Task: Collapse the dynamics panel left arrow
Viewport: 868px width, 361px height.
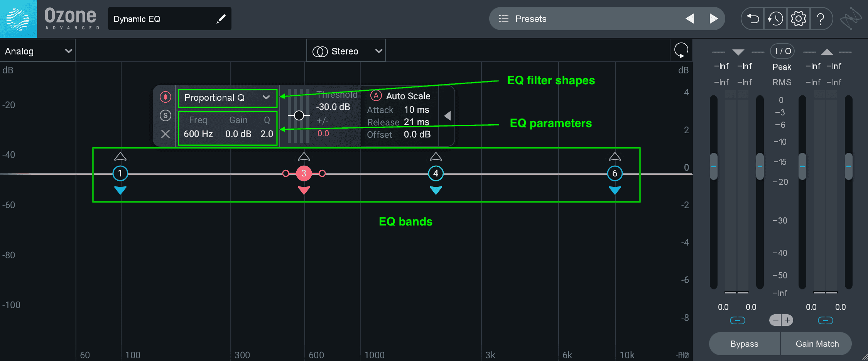Action: coord(448,116)
